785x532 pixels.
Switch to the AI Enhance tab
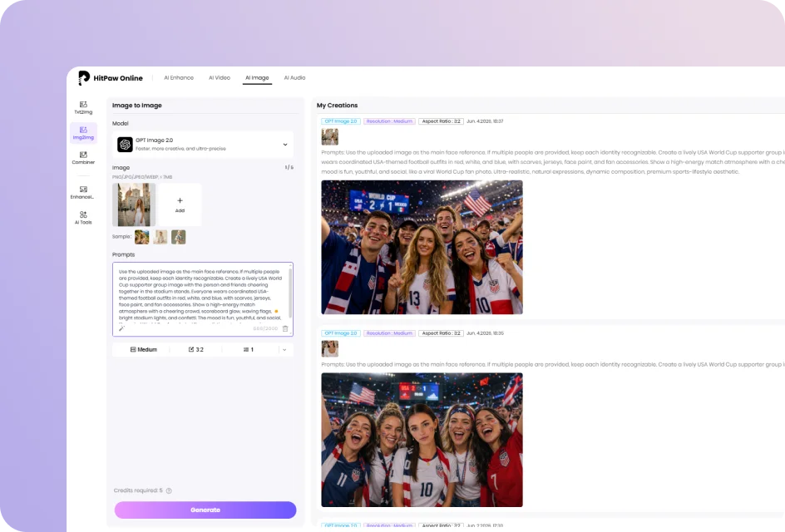pos(179,77)
